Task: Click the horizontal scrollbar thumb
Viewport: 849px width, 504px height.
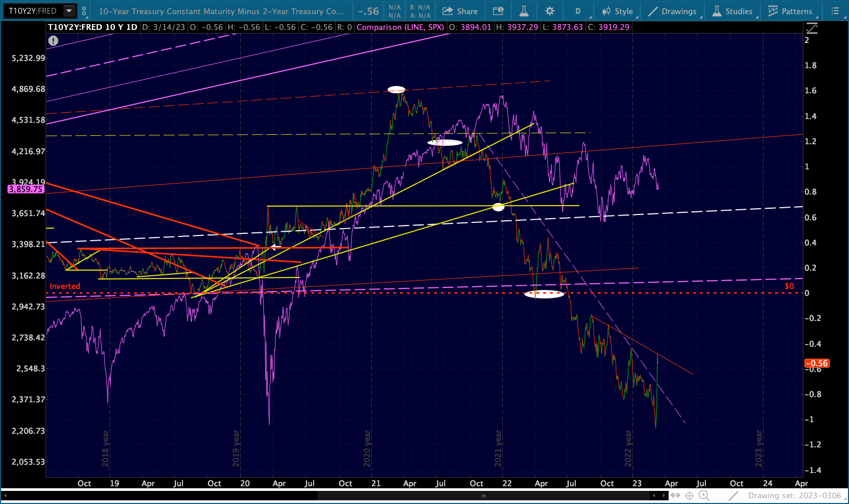Action: (483, 496)
